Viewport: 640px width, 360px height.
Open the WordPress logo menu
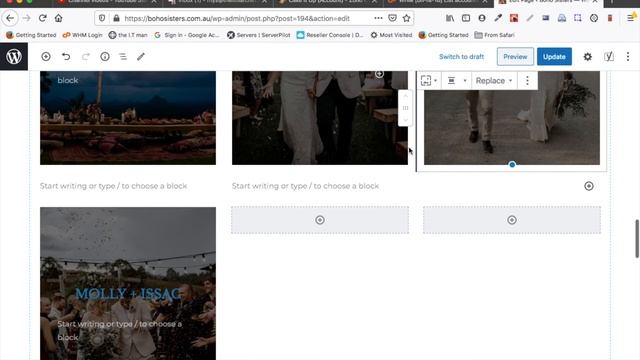14,57
